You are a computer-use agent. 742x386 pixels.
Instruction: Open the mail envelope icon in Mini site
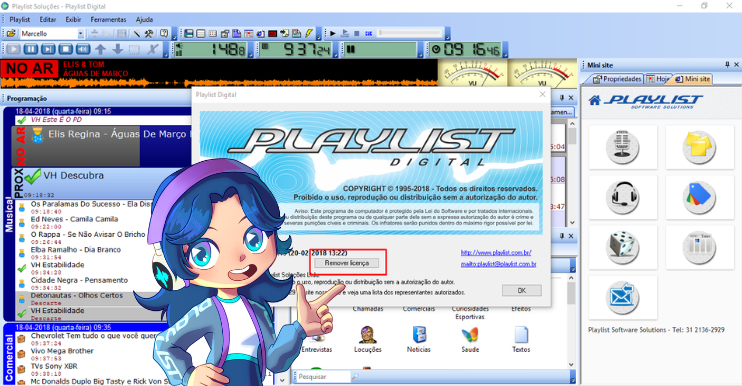623,298
